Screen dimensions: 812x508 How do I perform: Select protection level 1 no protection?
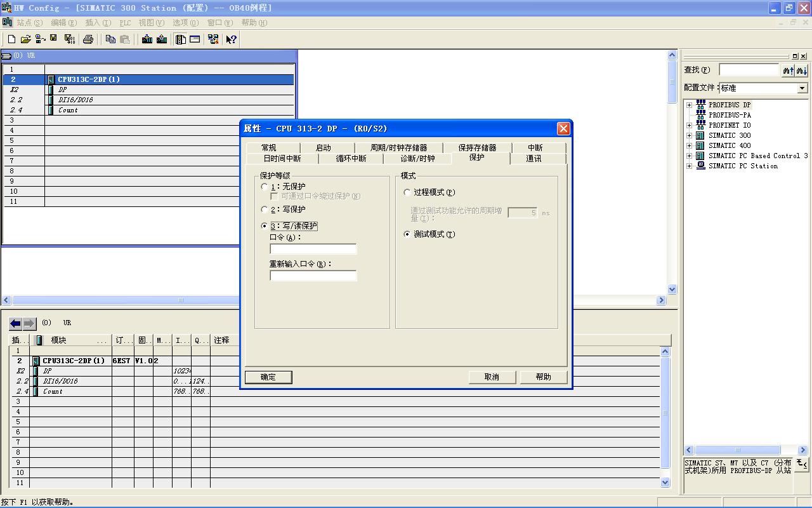tap(265, 187)
